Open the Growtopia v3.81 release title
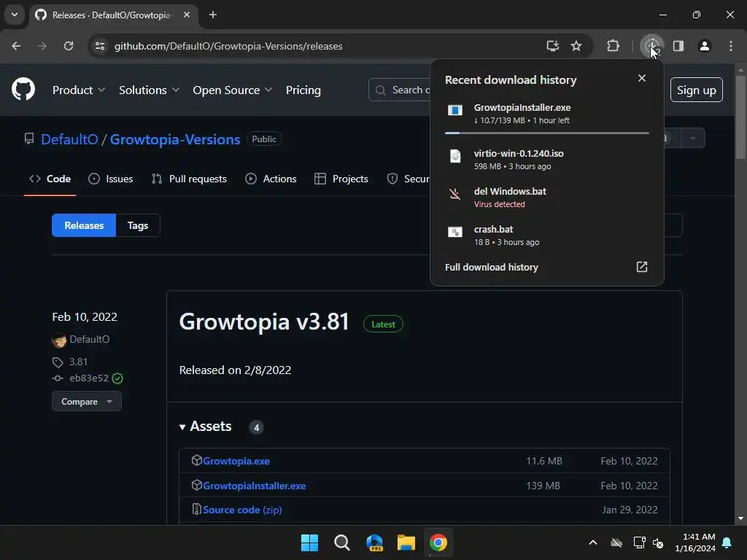 (264, 322)
